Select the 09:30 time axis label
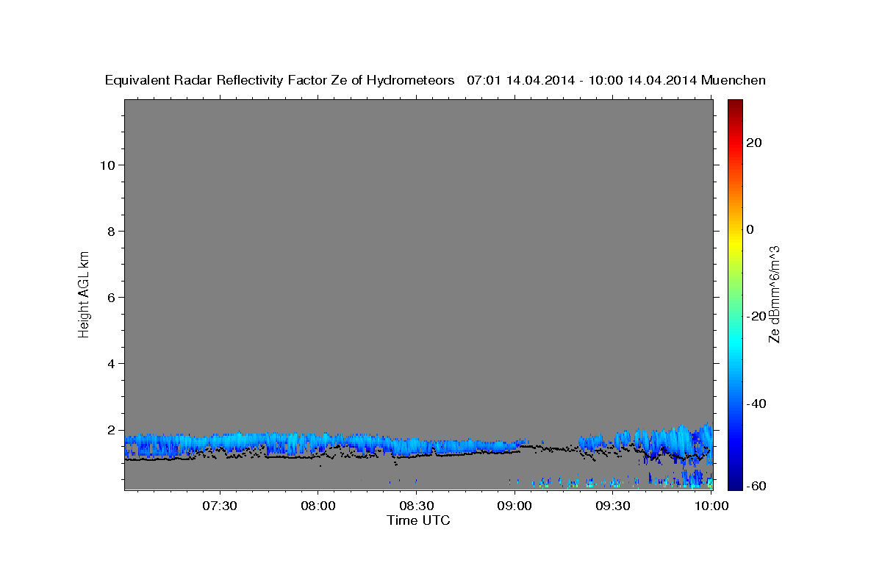882x588 pixels. click(613, 505)
